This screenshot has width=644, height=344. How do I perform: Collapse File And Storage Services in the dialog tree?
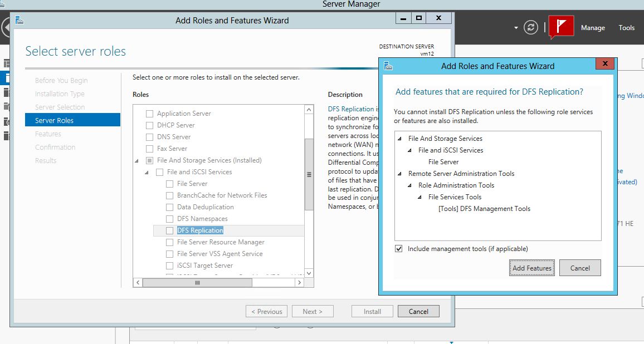coord(399,139)
